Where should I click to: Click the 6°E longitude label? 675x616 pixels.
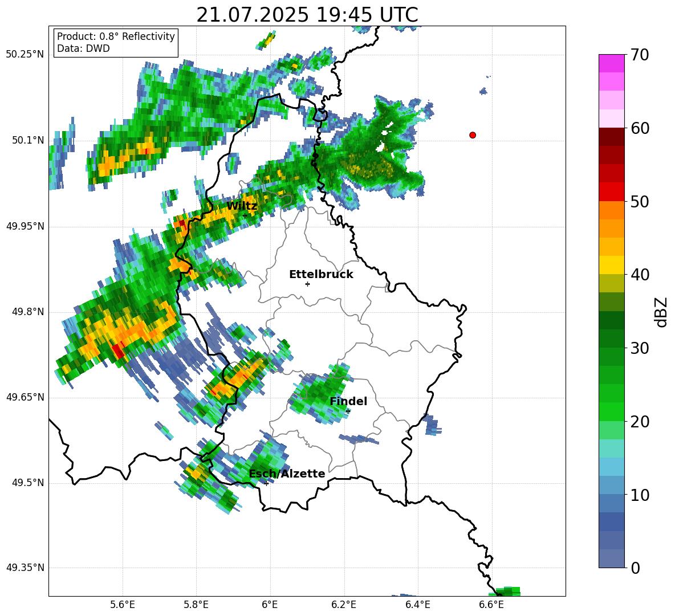click(x=270, y=605)
